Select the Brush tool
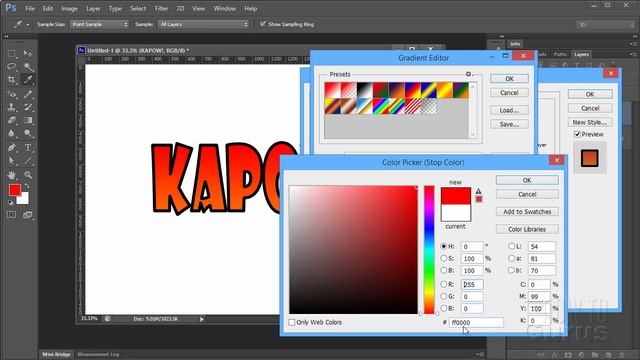The height and width of the screenshot is (360, 640). [x=28, y=94]
